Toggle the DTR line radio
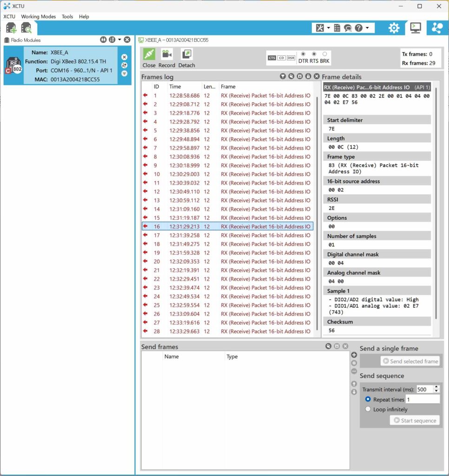Viewport: 449px width, 476px height. pos(303,54)
